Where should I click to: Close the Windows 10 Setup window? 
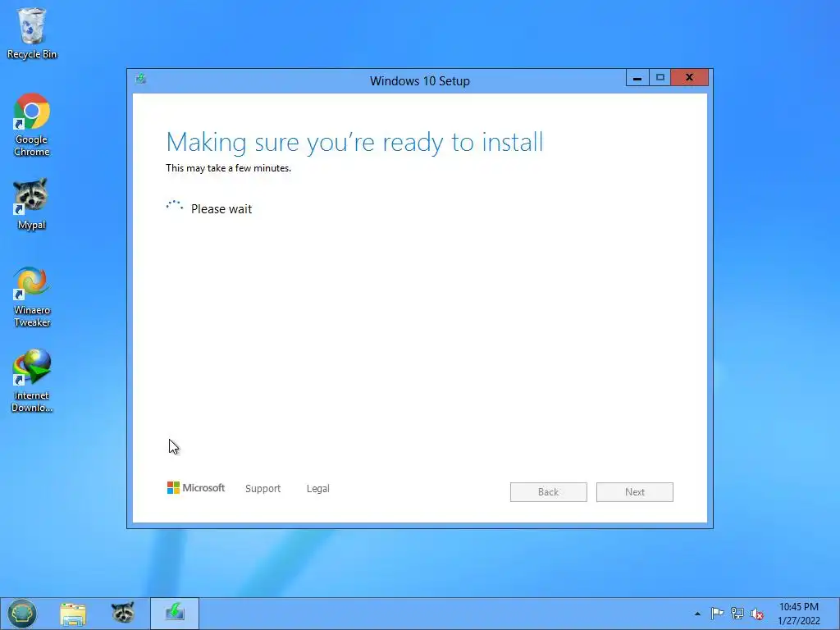click(x=689, y=78)
